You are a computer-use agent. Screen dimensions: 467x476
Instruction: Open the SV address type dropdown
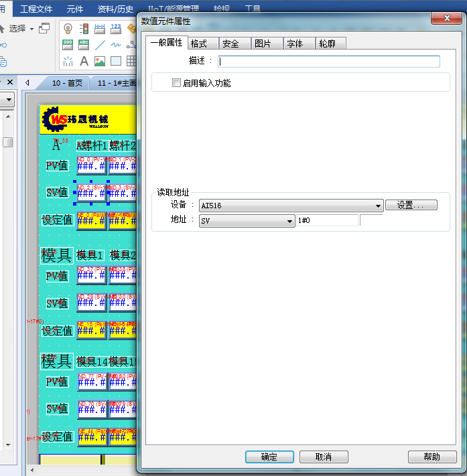tap(290, 221)
